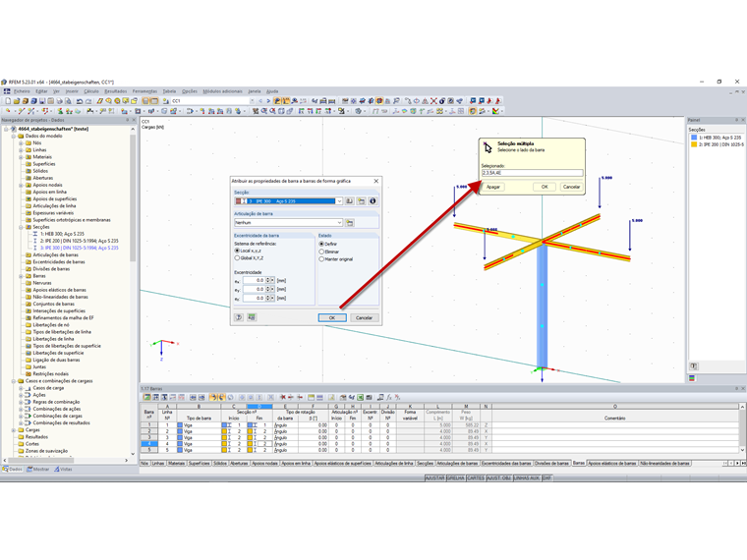Toggle CARTES in the status bar

(476, 477)
